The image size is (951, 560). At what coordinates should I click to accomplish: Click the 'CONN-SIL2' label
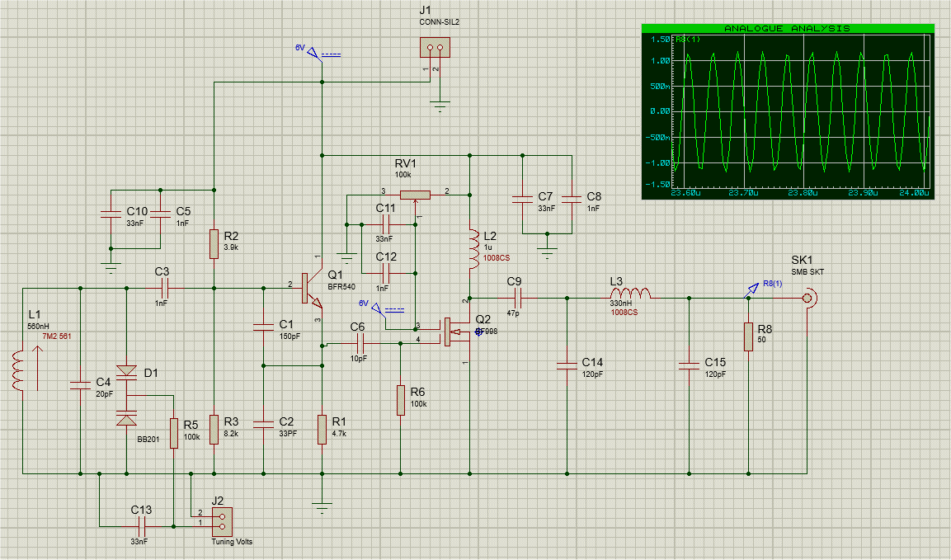439,21
